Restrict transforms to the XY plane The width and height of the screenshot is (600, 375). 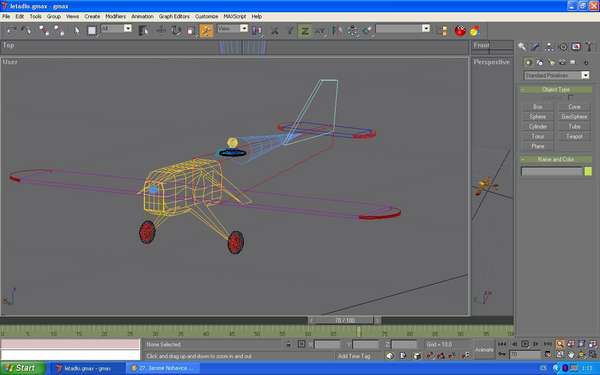tap(320, 31)
